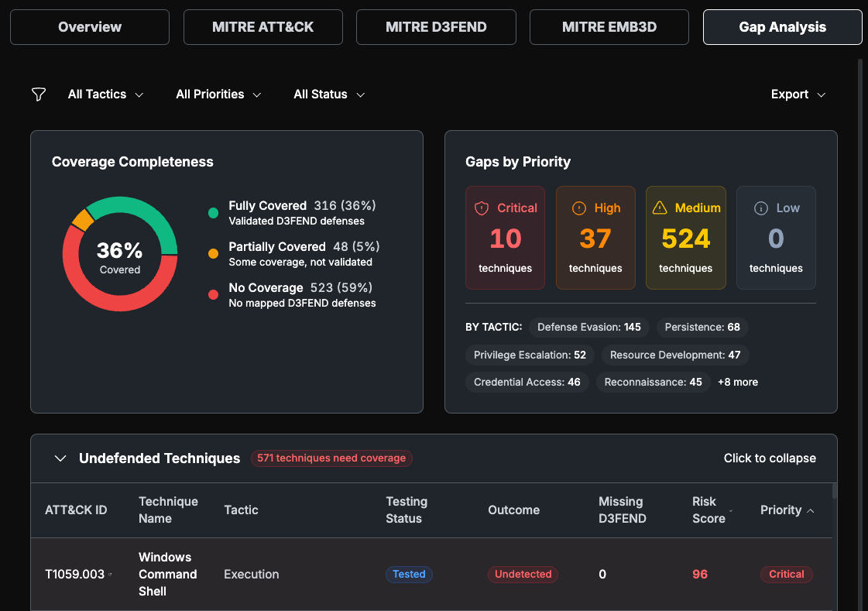
Task: Switch to the MITRE ATT&CK tab
Action: tap(263, 27)
